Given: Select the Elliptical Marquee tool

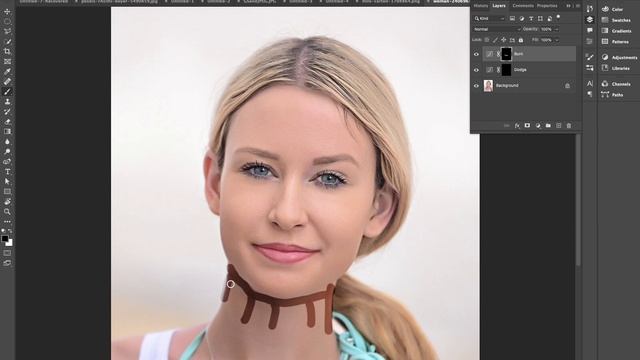Looking at the screenshot, I should (7, 21).
